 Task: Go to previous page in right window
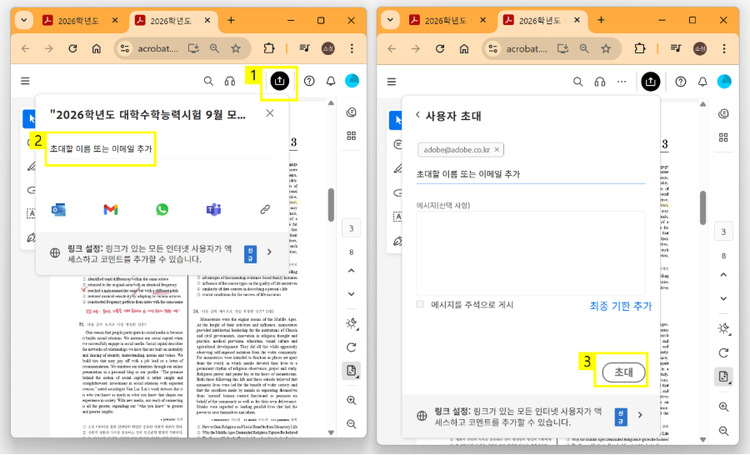pyautogui.click(x=724, y=275)
